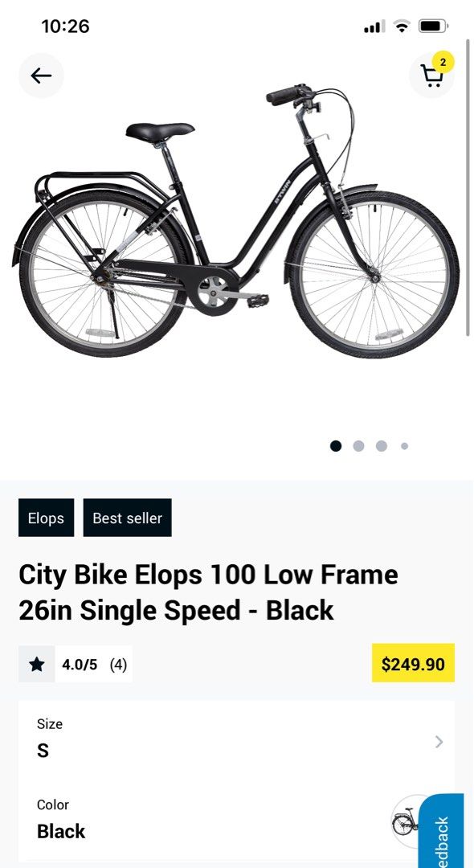Select the second carousel dot
This screenshot has width=474, height=868.
pyautogui.click(x=358, y=445)
